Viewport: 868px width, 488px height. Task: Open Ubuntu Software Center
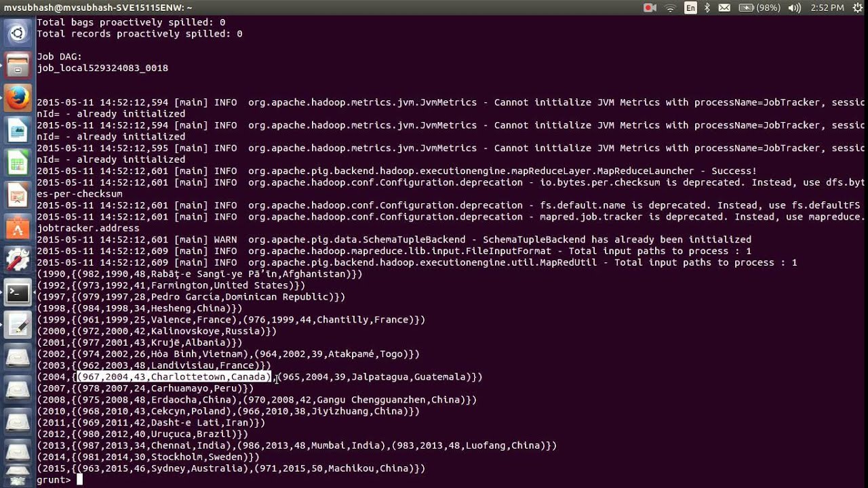(x=18, y=228)
